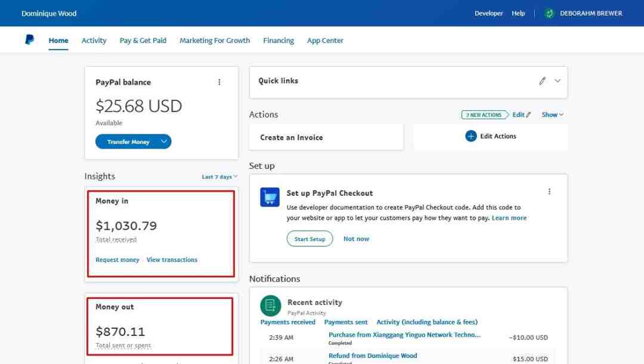Open Refund from Dominique Wood transaction

coord(373,356)
